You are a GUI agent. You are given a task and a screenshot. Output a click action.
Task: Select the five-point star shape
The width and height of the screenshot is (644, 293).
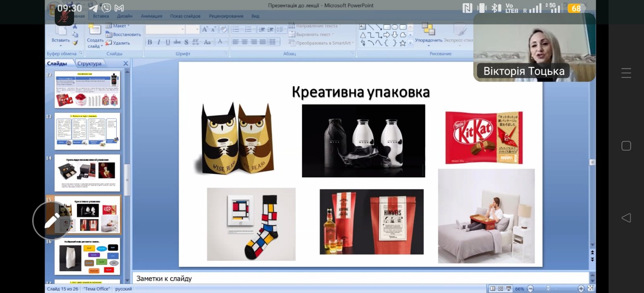point(402,43)
